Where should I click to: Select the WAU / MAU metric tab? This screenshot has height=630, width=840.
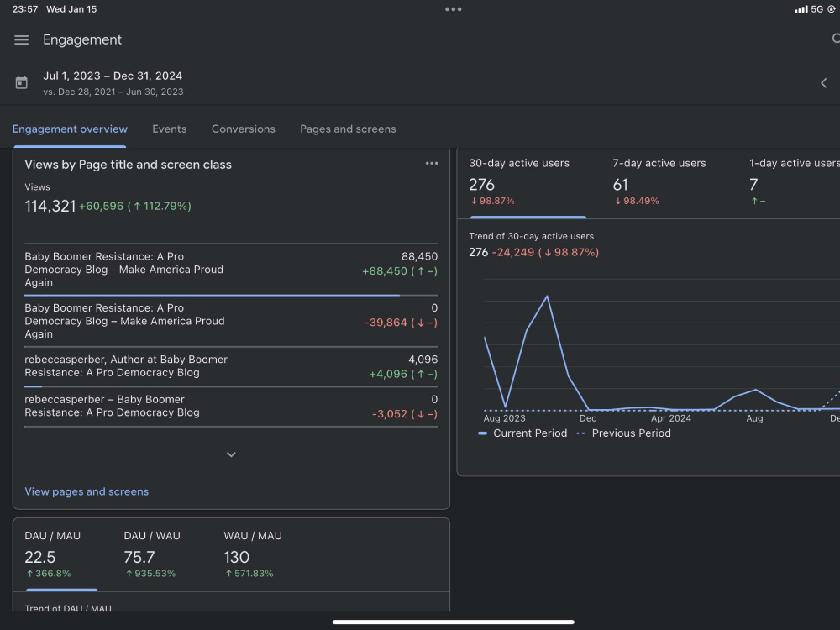[253, 554]
